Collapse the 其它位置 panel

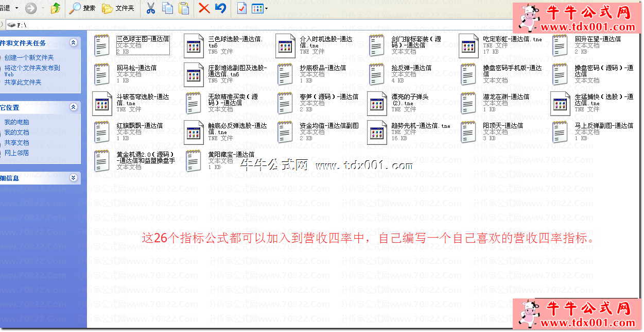pos(74,107)
